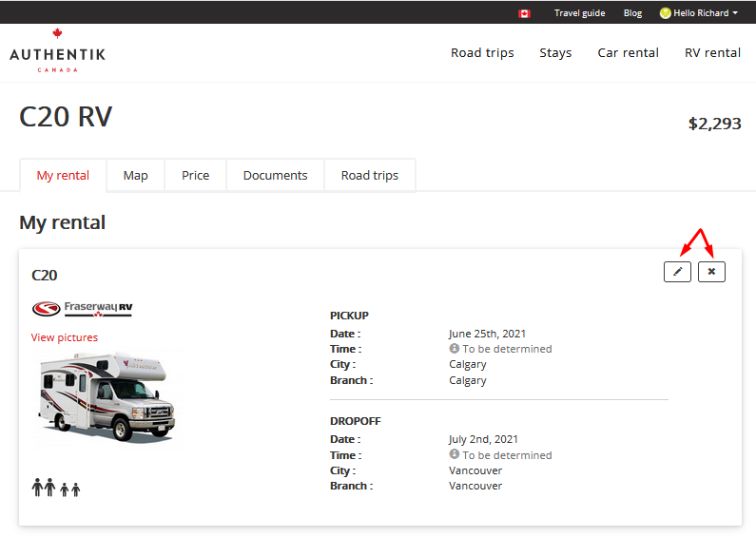Click the dropoff branch Vancouver value
Viewport: 756px width, 537px height.
click(x=475, y=486)
